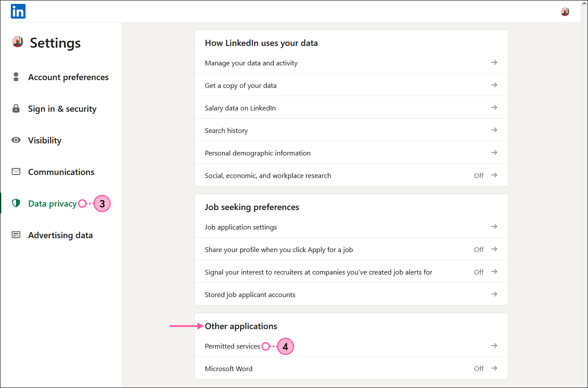Click the Off status for Microsoft Word

click(479, 369)
